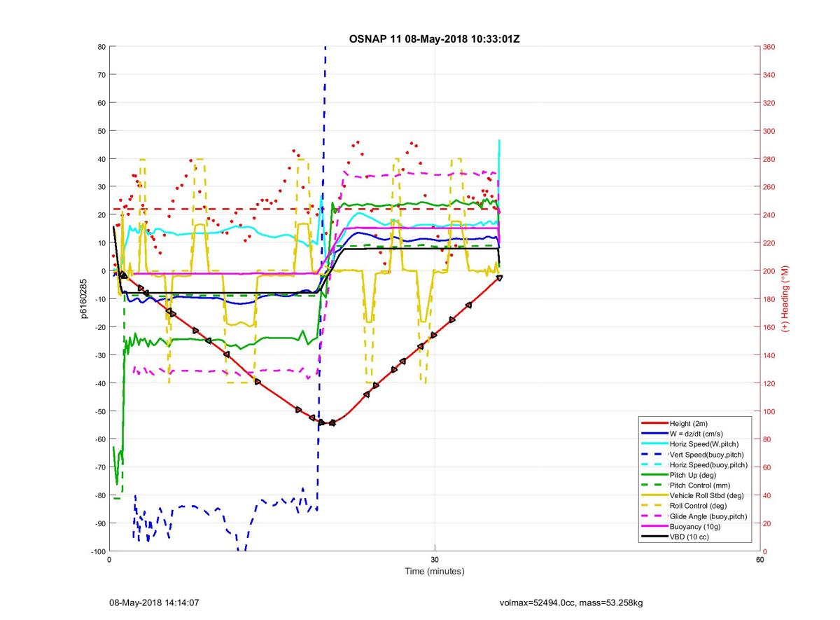
Task: Click the "-80" tick on the left axis
Action: 100,495
